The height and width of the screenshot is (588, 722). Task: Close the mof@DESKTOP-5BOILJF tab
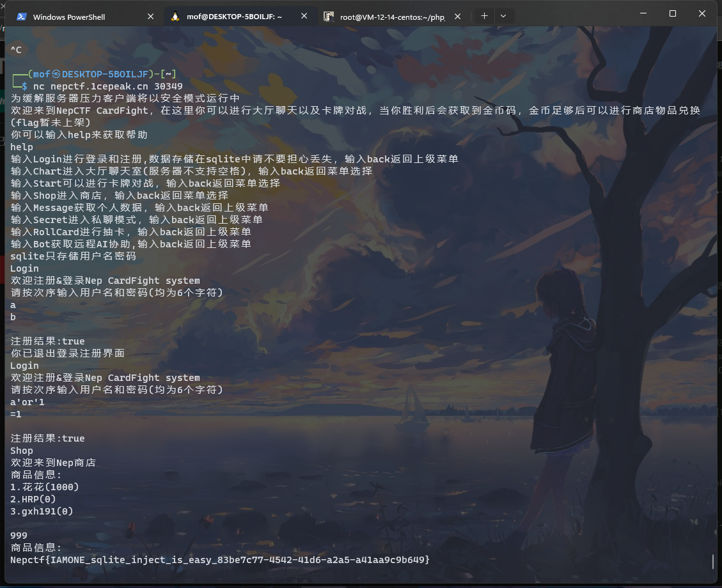coord(304,16)
